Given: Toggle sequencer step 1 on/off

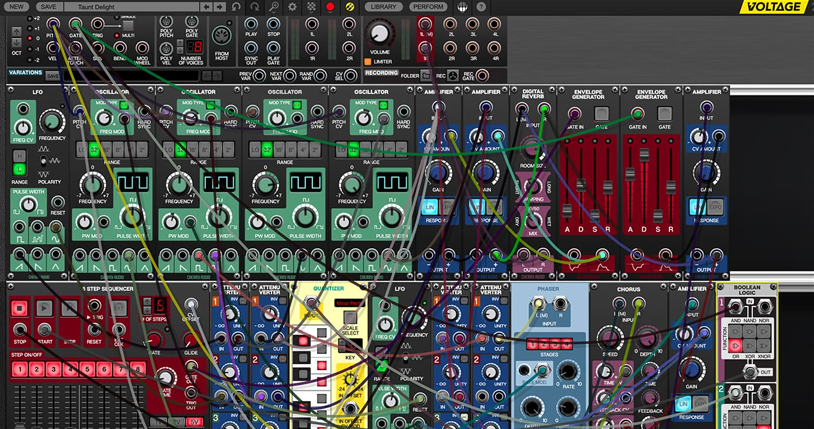Looking at the screenshot, I should pyautogui.click(x=18, y=370).
